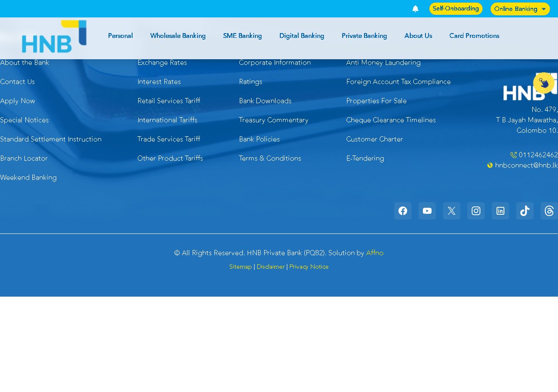Image resolution: width=558 pixels, height=392 pixels.
Task: Click the globe icon beside hnbconnect email
Action: pyautogui.click(x=490, y=166)
